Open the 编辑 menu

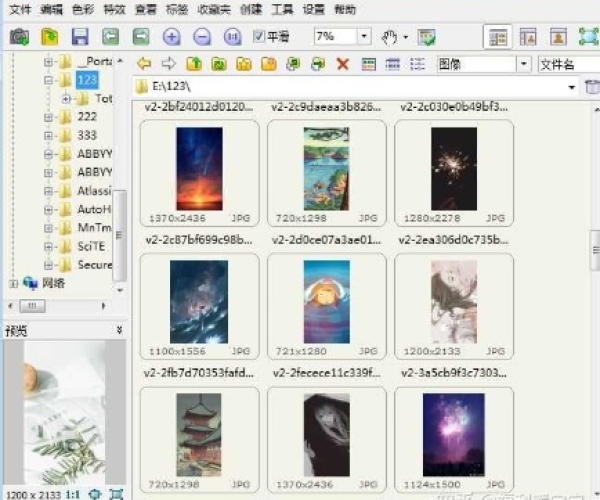[x=51, y=9]
